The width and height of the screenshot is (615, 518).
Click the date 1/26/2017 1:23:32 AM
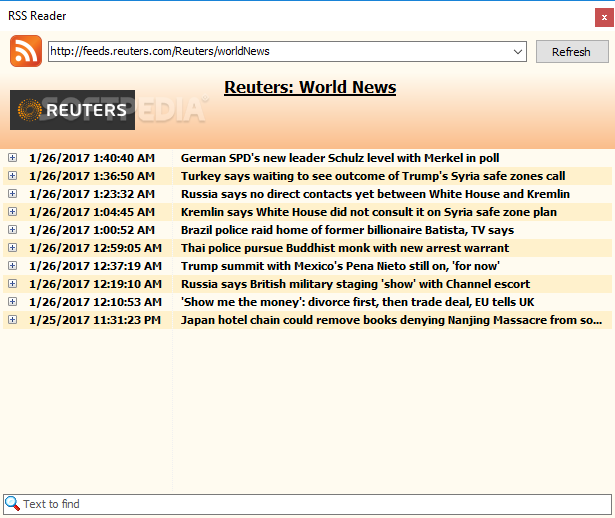coord(92,194)
